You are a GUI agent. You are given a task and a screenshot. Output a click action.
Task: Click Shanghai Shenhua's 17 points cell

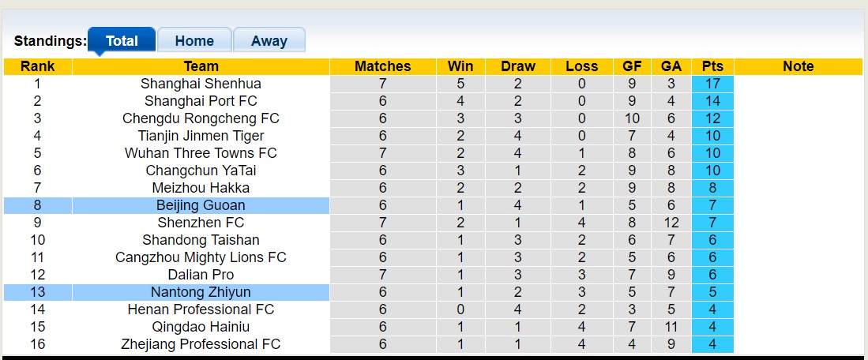click(x=712, y=84)
